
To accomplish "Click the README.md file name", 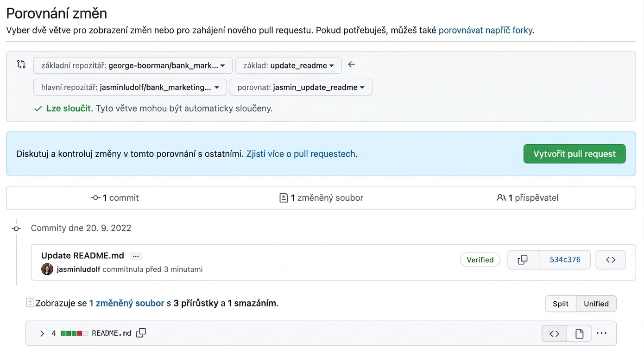I will [x=112, y=333].
